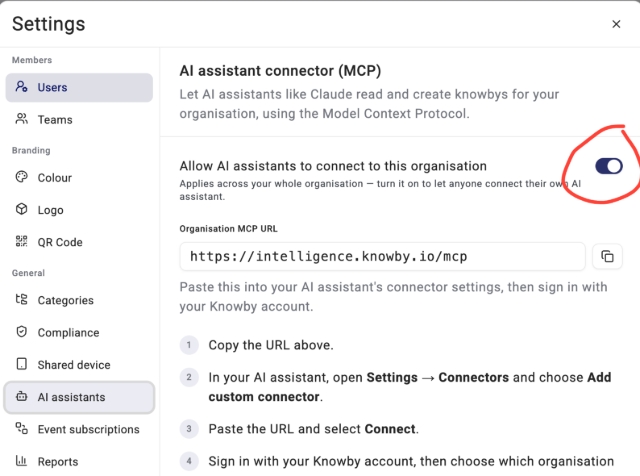Click the Logo cube icon

coord(21,209)
